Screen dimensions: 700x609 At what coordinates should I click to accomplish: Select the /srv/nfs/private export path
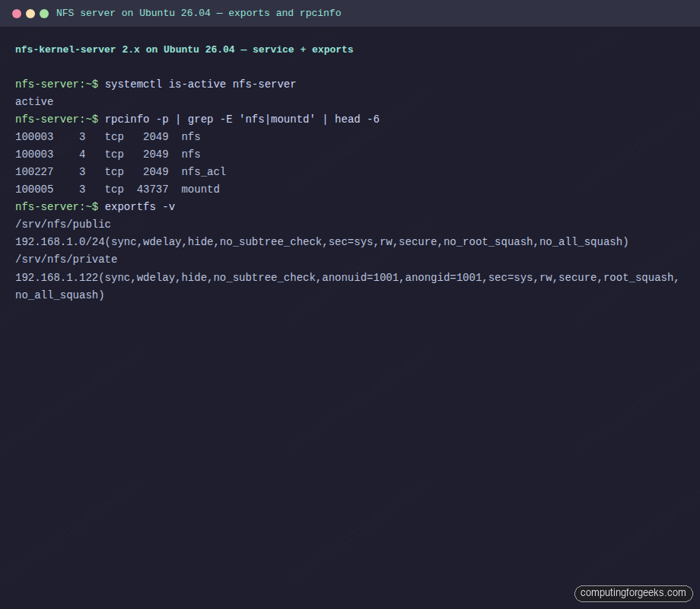(67, 259)
